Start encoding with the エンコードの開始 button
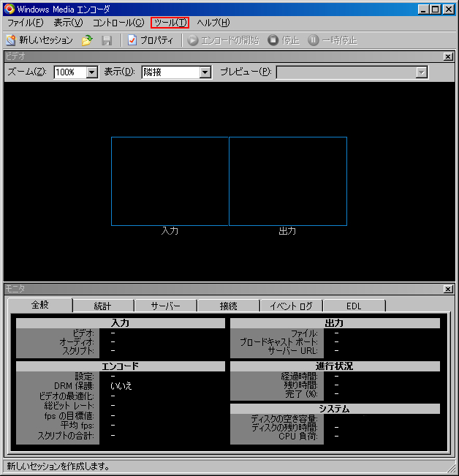 pyautogui.click(x=223, y=40)
